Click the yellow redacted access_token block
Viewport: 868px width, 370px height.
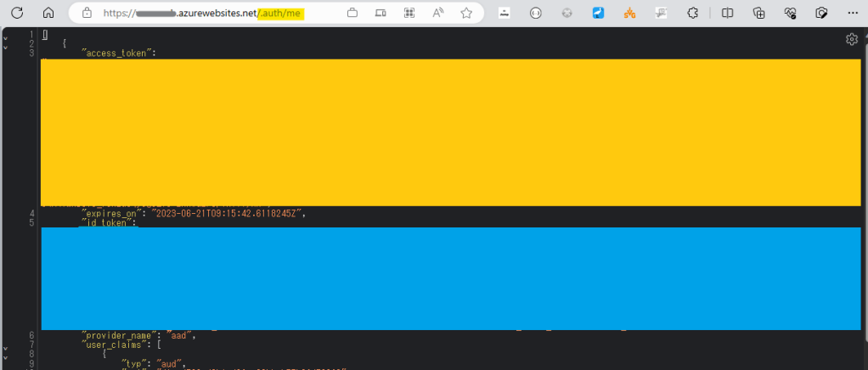pos(451,132)
